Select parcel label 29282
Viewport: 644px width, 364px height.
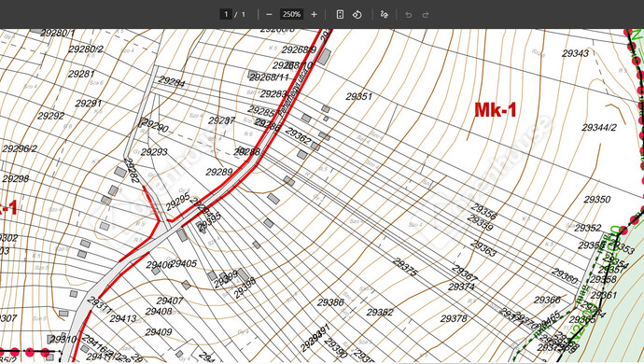[132, 171]
